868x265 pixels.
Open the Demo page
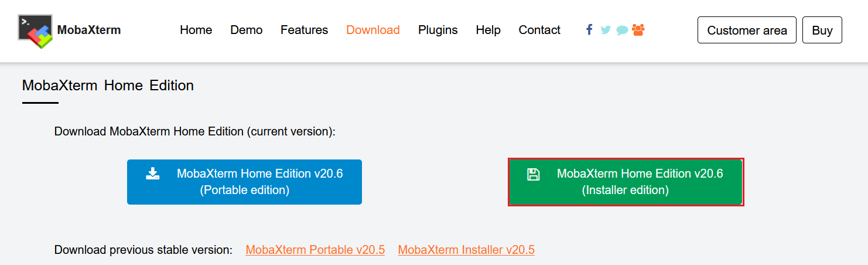click(x=246, y=30)
